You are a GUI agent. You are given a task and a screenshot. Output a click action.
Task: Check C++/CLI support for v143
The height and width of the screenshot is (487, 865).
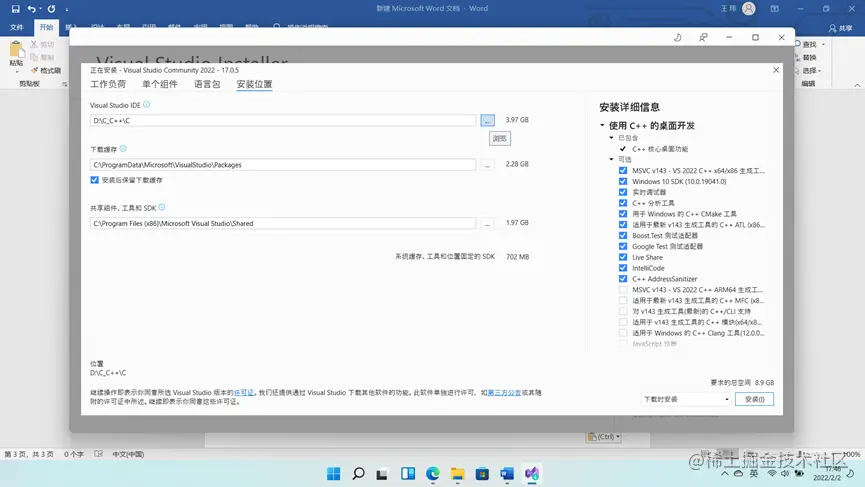(623, 312)
